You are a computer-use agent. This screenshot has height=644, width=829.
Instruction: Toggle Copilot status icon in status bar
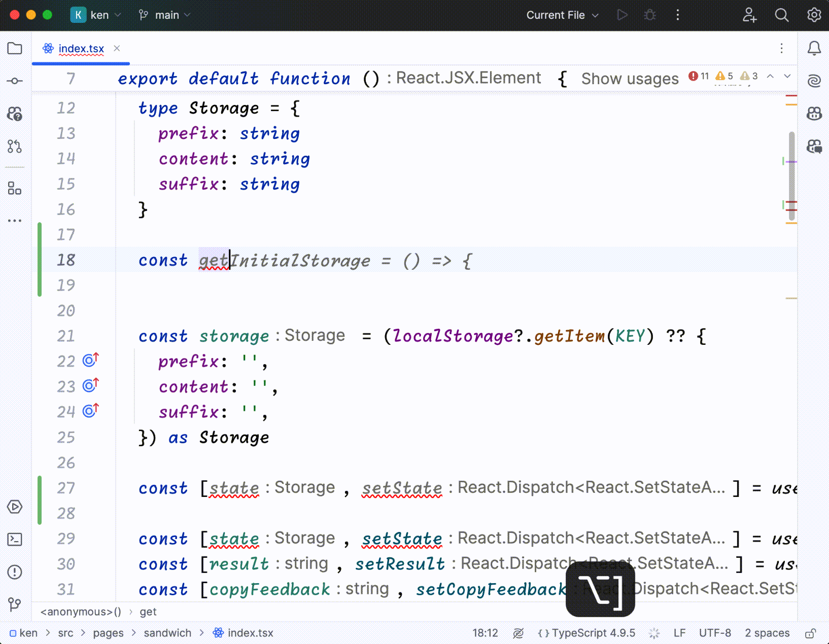click(518, 633)
